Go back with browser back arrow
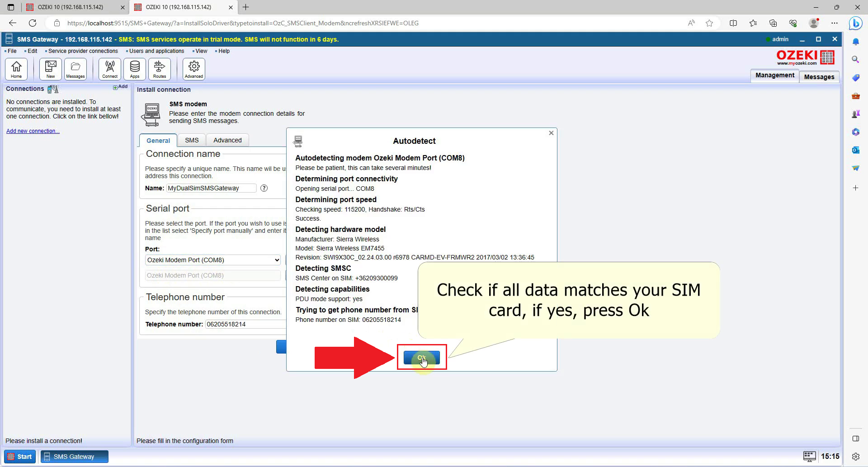Screen dimensions: 868x467 click(x=13, y=23)
